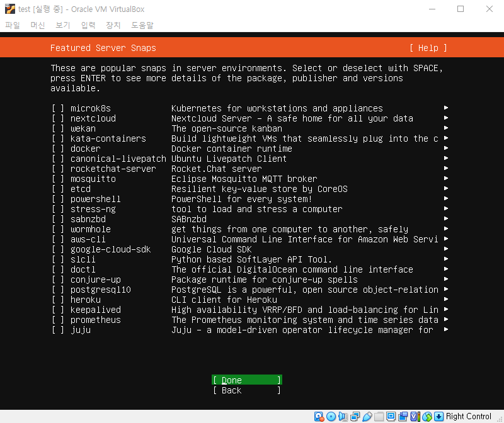The height and width of the screenshot is (423, 504).
Task: Open the audio status icon
Action: tap(343, 417)
